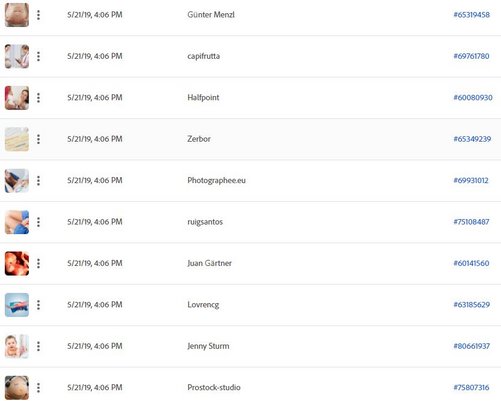
Task: Open the three-dot menu for Günter Menzl row
Action: (39, 15)
